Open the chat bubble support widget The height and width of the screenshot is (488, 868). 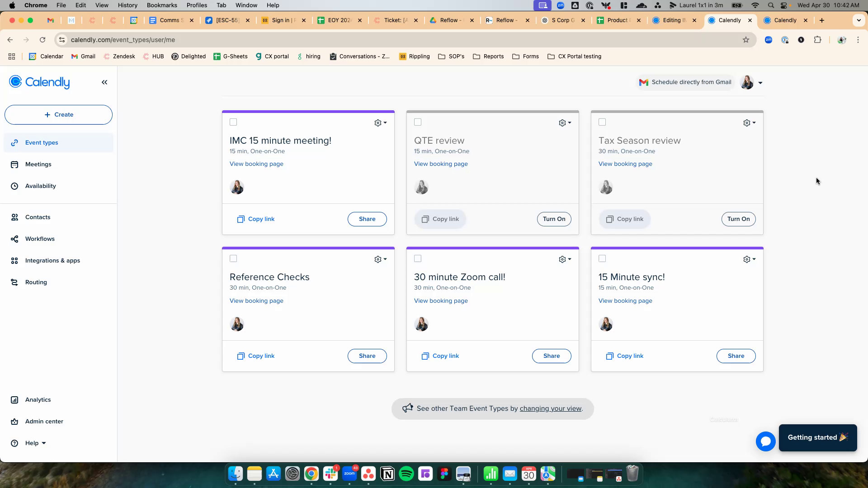point(765,441)
